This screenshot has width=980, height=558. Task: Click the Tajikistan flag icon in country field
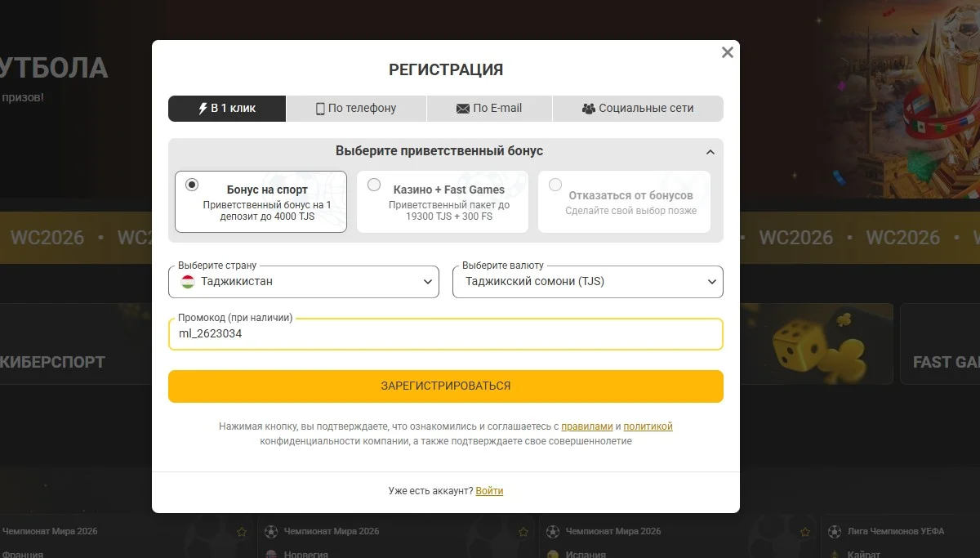(188, 281)
